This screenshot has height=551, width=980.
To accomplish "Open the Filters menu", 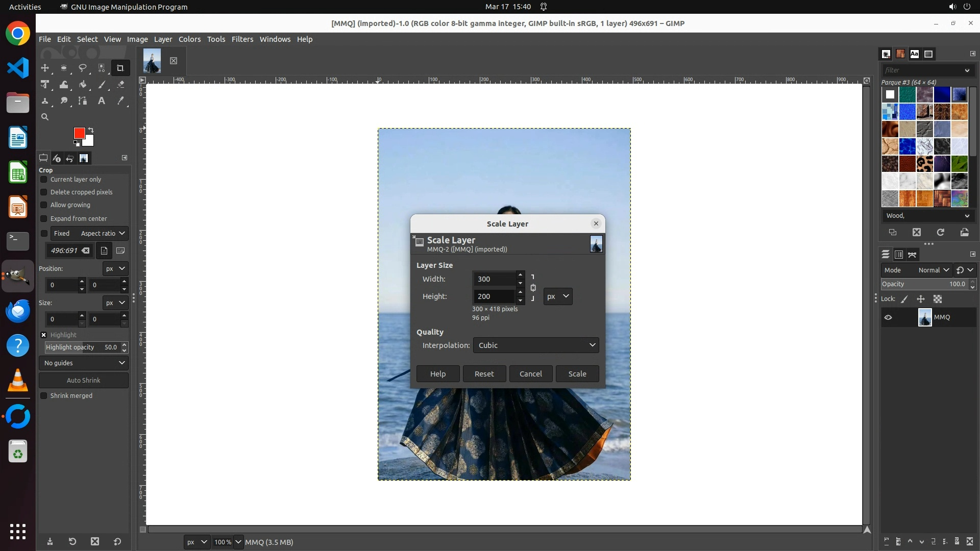I will [x=242, y=39].
